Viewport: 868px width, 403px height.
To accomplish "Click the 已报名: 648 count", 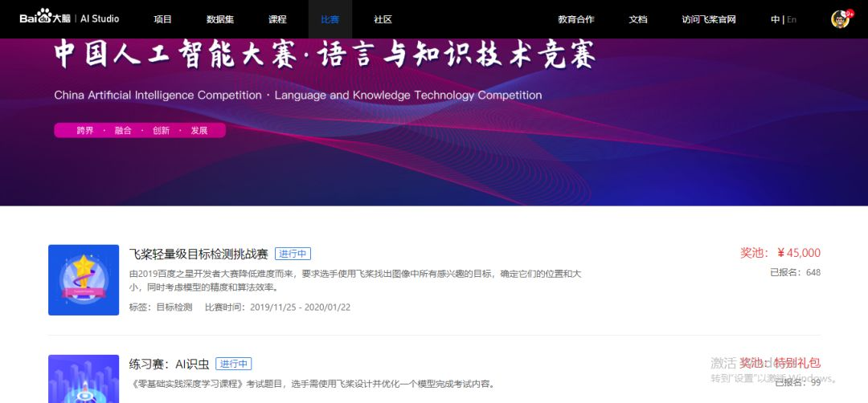I will click(x=796, y=272).
